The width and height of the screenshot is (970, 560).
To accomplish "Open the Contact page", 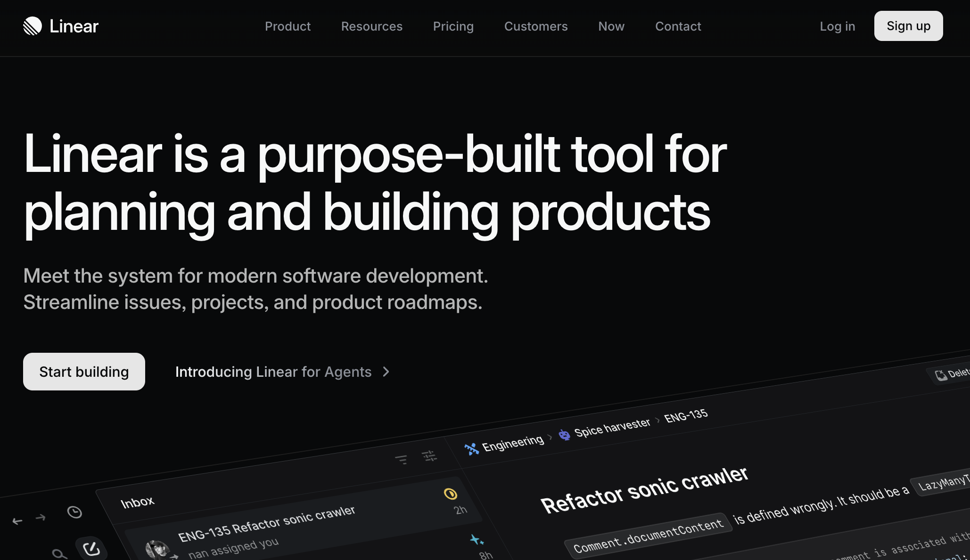I will coord(678,26).
